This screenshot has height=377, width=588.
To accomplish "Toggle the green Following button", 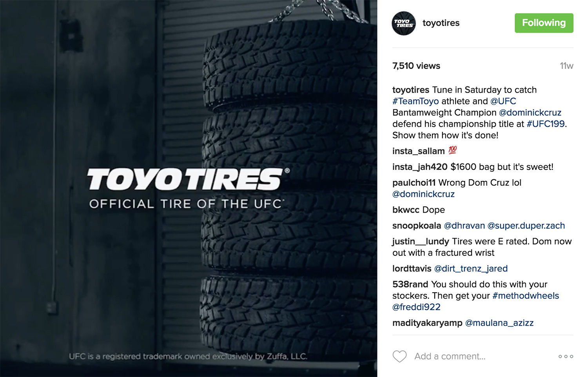I will [544, 23].
